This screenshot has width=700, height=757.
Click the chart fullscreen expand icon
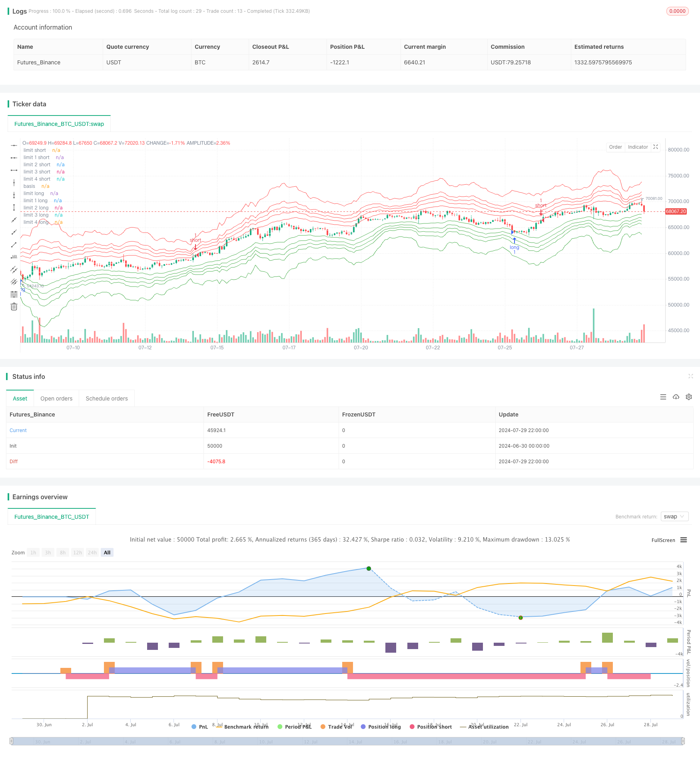656,147
